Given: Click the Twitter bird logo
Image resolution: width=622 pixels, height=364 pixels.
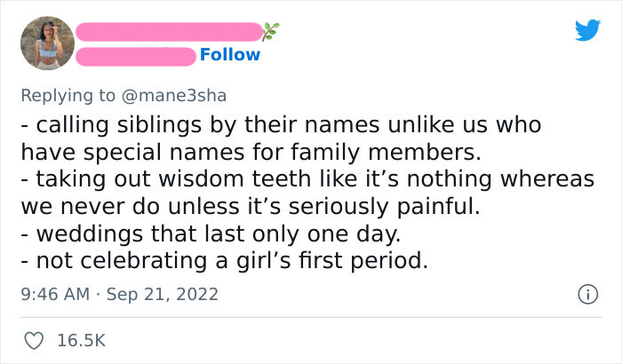Looking at the screenshot, I should pos(587,30).
